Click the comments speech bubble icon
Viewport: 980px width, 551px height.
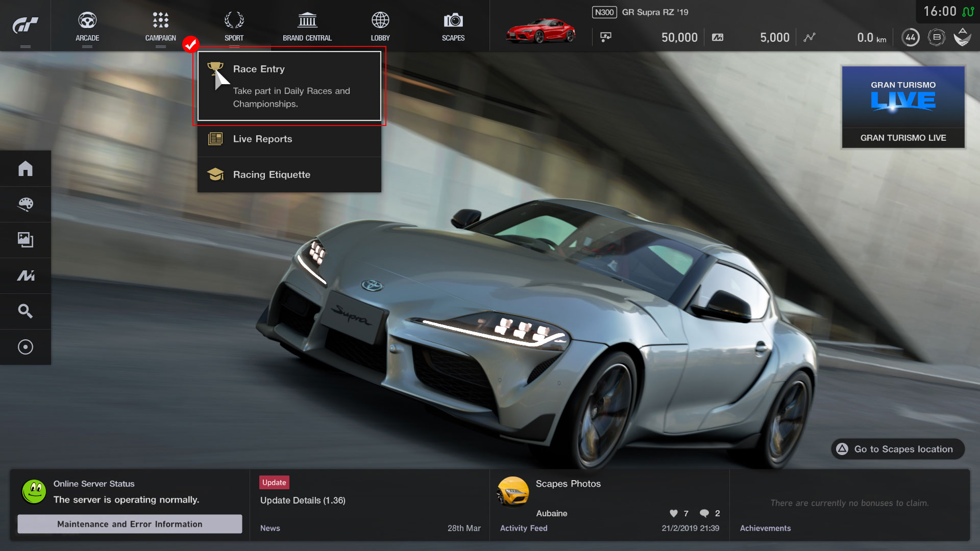[x=704, y=513]
